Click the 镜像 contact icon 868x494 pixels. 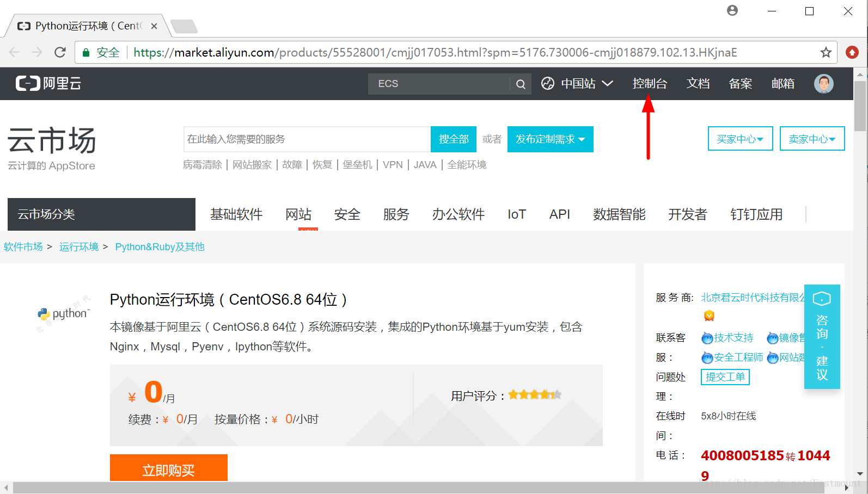click(772, 338)
